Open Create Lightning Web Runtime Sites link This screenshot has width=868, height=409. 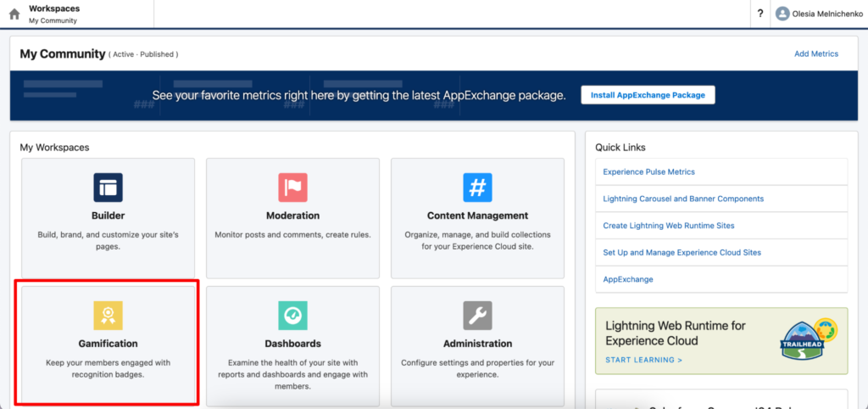tap(669, 226)
